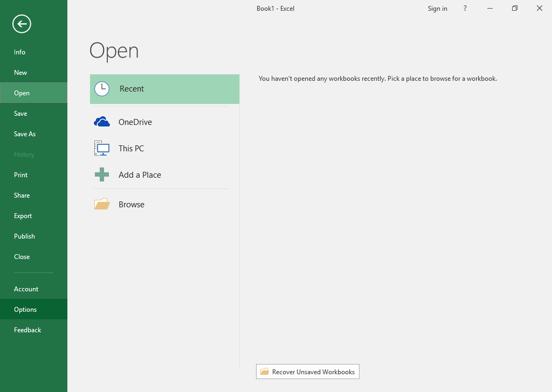Choose Close to close the workbook
Screen dimensions: 552x392
coord(33,257)
